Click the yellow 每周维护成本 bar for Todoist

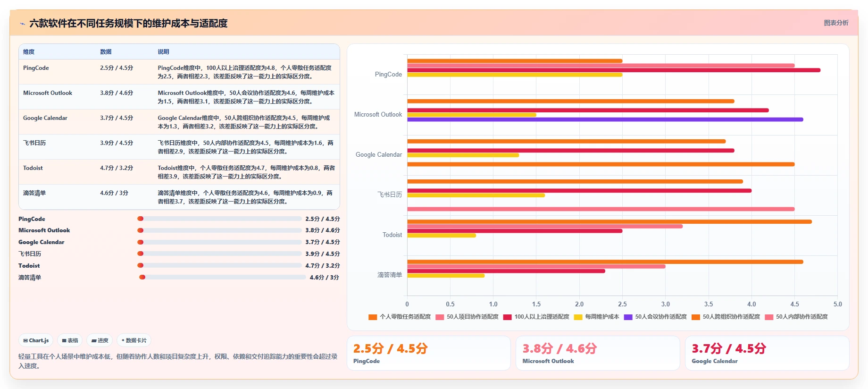point(442,235)
